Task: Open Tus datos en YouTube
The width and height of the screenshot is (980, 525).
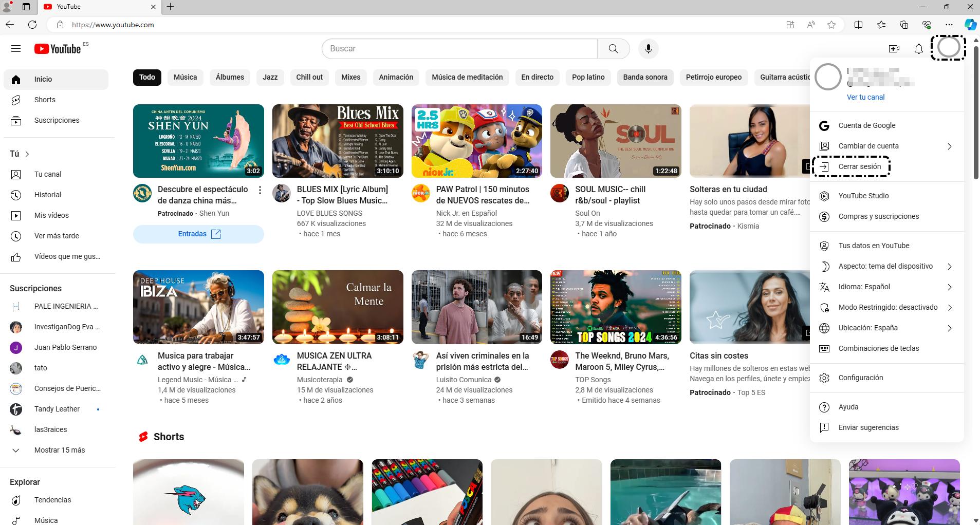Action: click(886, 246)
